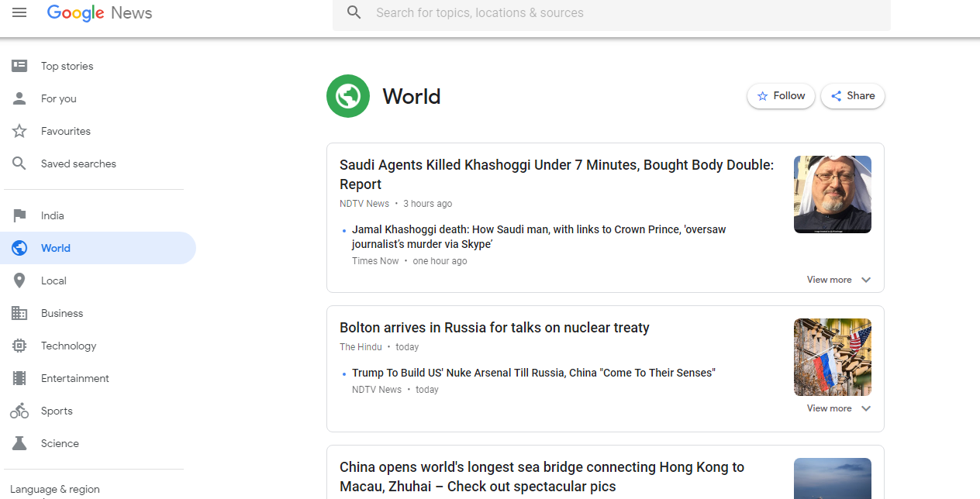Viewport: 980px width, 499px height.
Task: Share the World topic
Action: (852, 96)
